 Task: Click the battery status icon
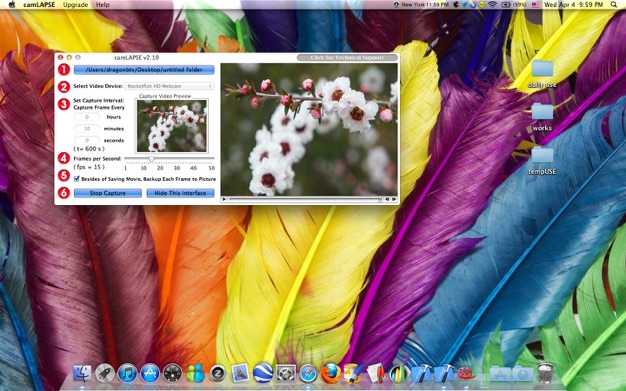(x=506, y=5)
